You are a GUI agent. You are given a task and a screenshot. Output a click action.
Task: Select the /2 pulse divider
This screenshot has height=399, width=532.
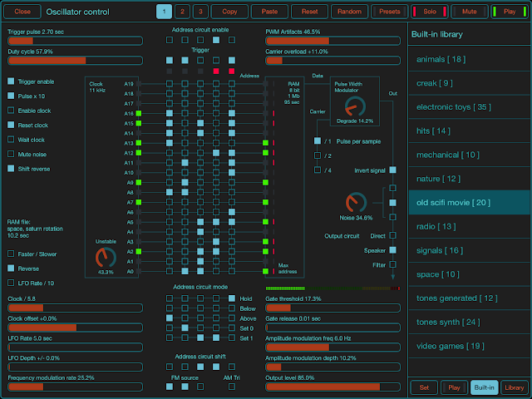[318, 155]
